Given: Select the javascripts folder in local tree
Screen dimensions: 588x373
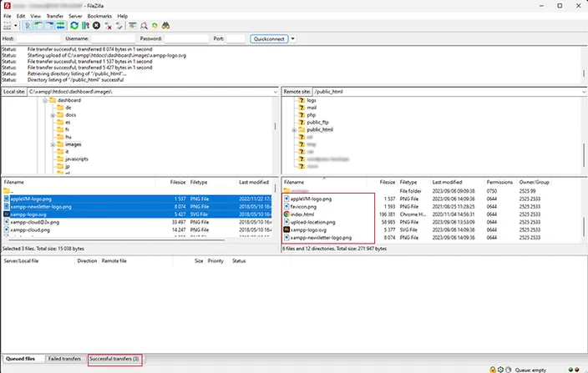Looking at the screenshot, I should (x=77, y=159).
